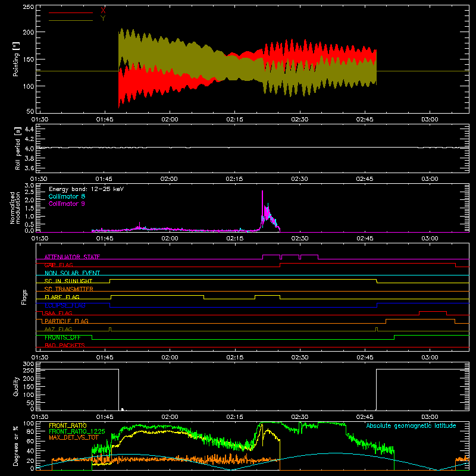This screenshot has height=476, width=476.
Task: Select the green FRONT_RATIO_1225 legend entry
Action: (77, 431)
